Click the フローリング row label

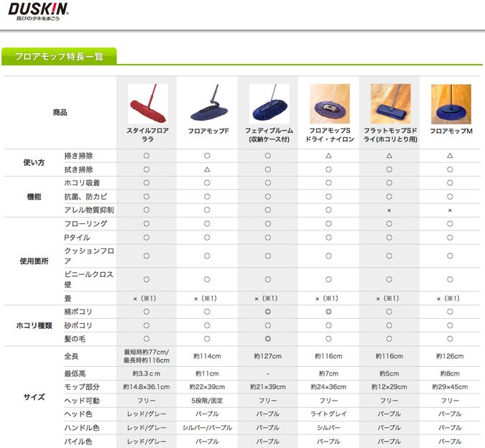pos(86,224)
